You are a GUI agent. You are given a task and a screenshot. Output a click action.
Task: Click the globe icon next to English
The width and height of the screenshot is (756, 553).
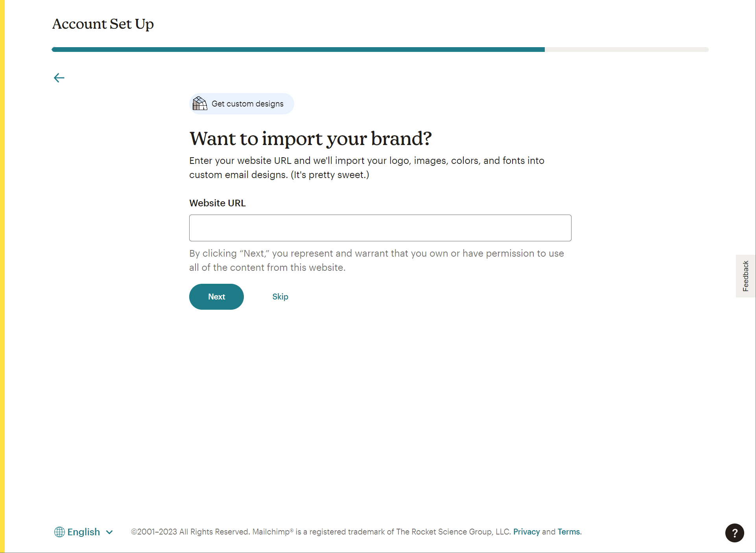click(x=59, y=532)
